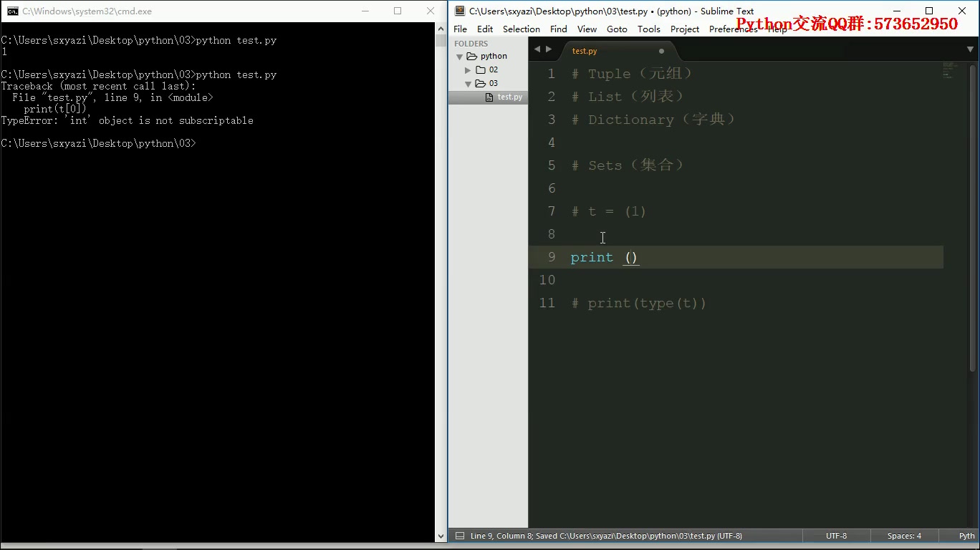Click the Sublime Text title bar icon
The height and width of the screenshot is (550, 980).
[459, 11]
